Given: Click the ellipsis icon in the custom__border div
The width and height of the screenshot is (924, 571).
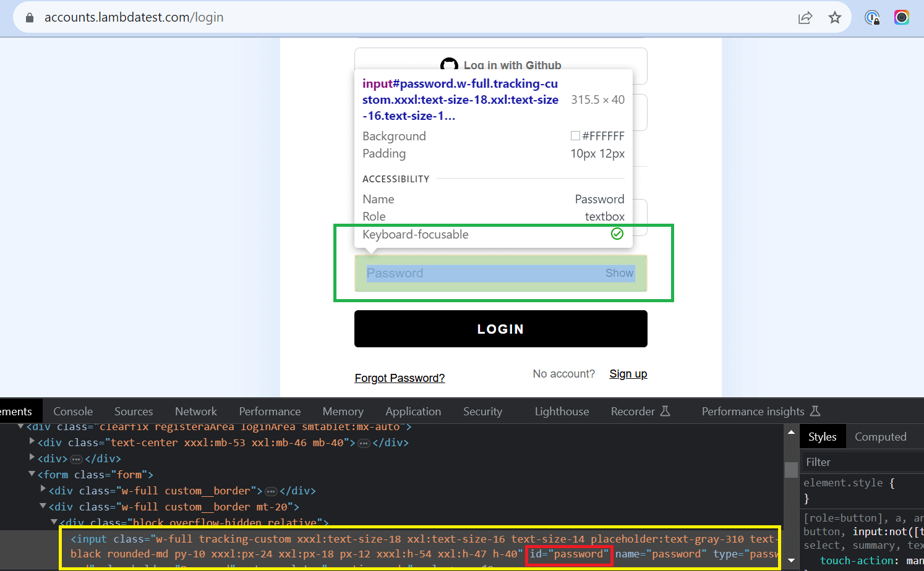Looking at the screenshot, I should (271, 491).
